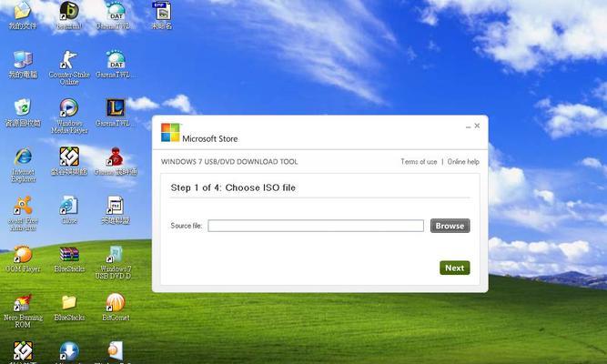This screenshot has height=364, width=607.
Task: Click the Browse button for ISO file
Action: coord(450,226)
